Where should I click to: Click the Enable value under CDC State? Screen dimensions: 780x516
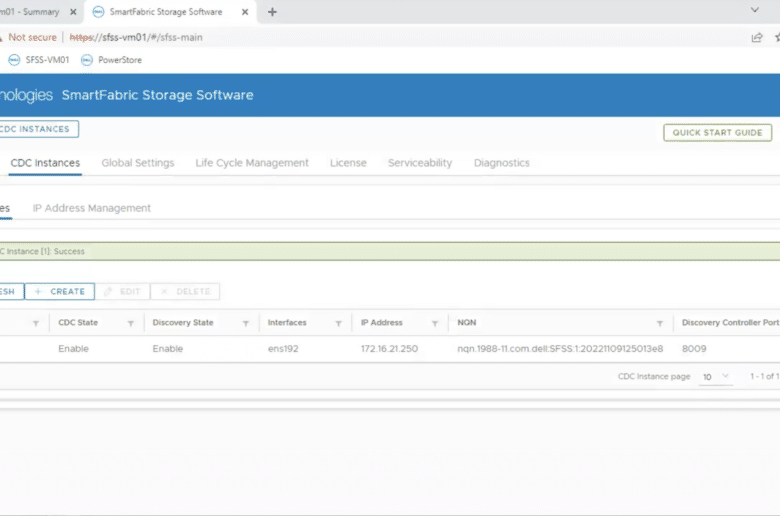click(x=73, y=349)
